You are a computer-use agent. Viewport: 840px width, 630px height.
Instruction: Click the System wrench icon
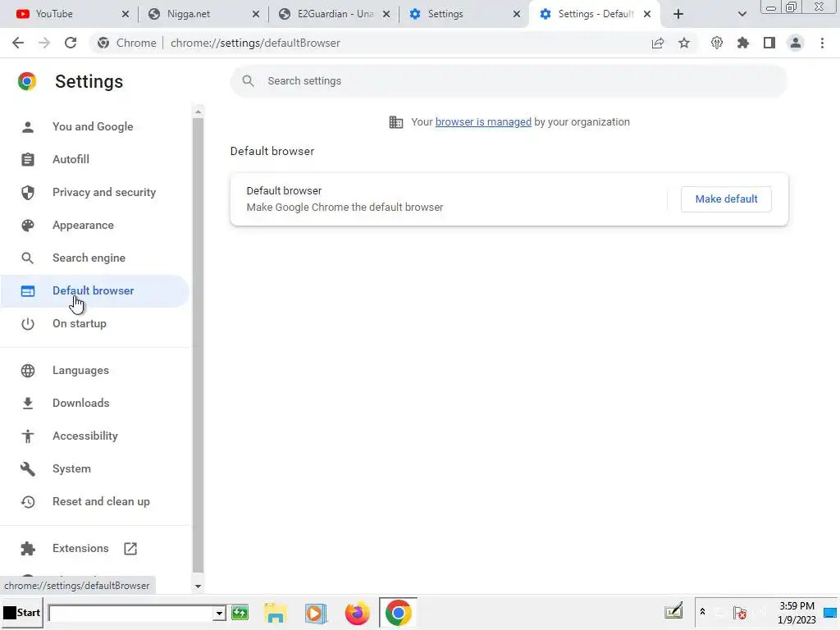pos(28,469)
